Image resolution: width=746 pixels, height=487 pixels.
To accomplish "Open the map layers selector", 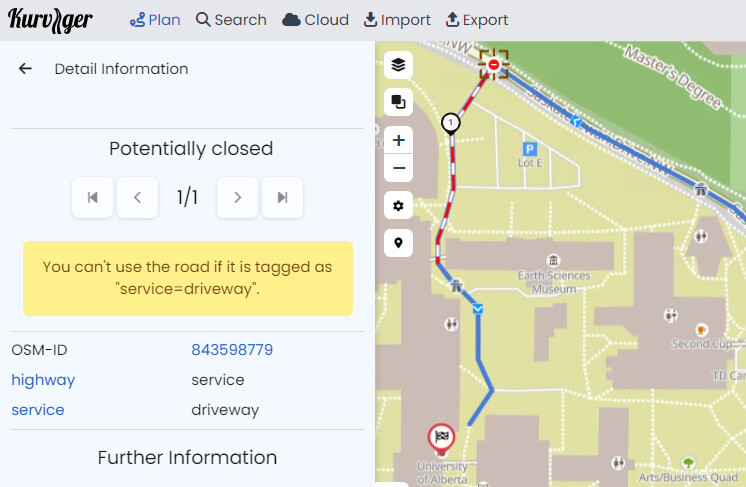I will (x=398, y=65).
